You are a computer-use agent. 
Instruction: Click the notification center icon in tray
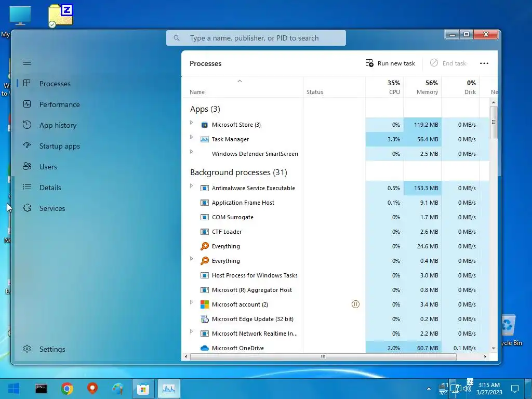coord(515,389)
